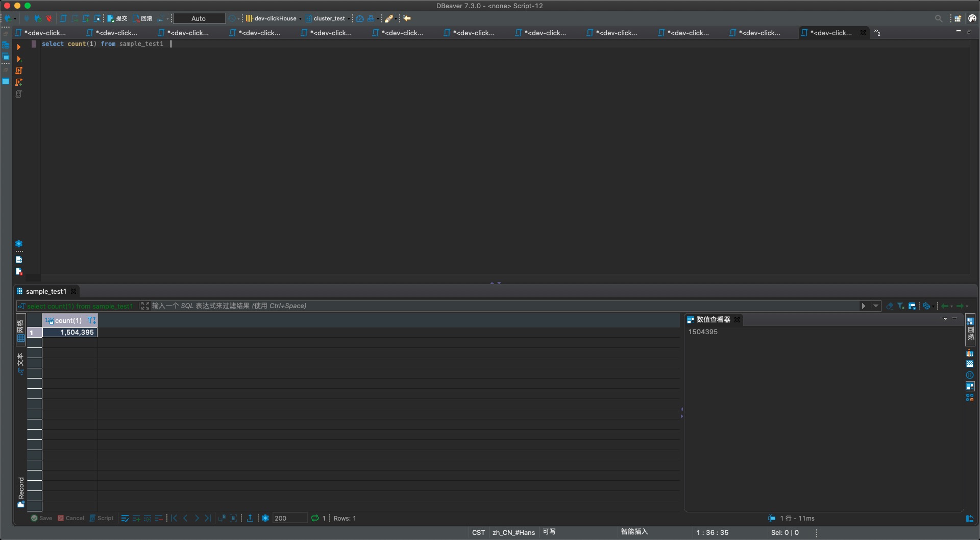Click the schema diagram toolbar icon
This screenshot has width=980, height=540.
click(371, 18)
